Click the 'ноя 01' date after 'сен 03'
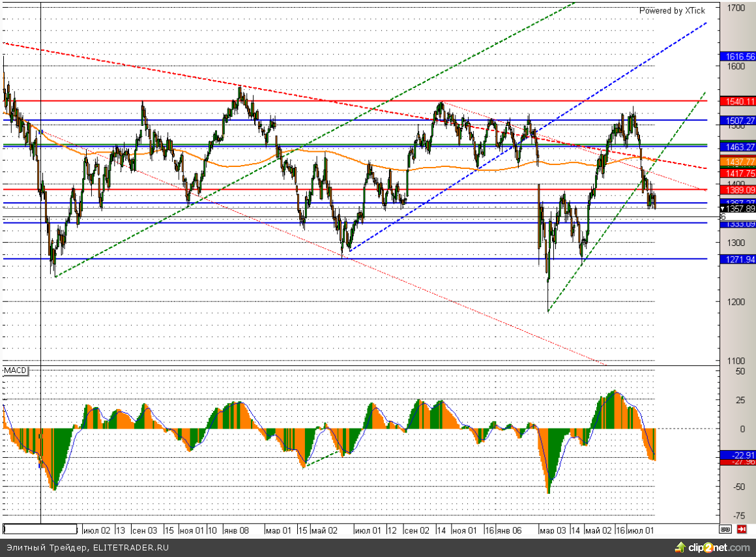 tap(192, 530)
